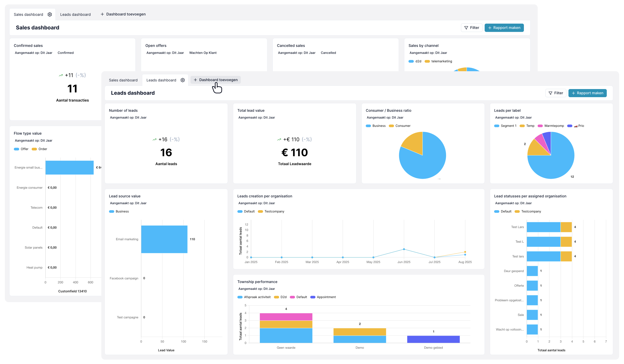Switch to the front Sales dashboard tab
This screenshot has width=624, height=364.
[123, 80]
